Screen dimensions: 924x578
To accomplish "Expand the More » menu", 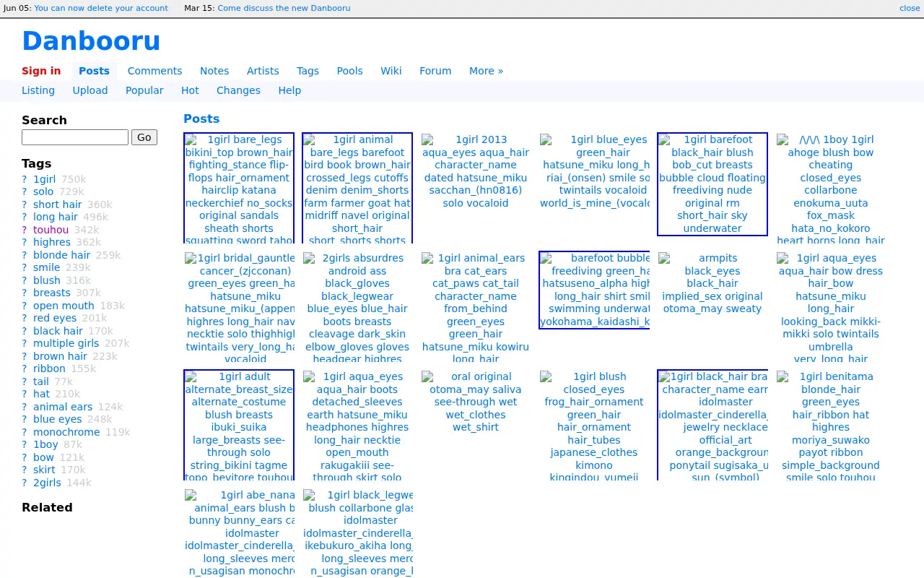I will point(486,71).
